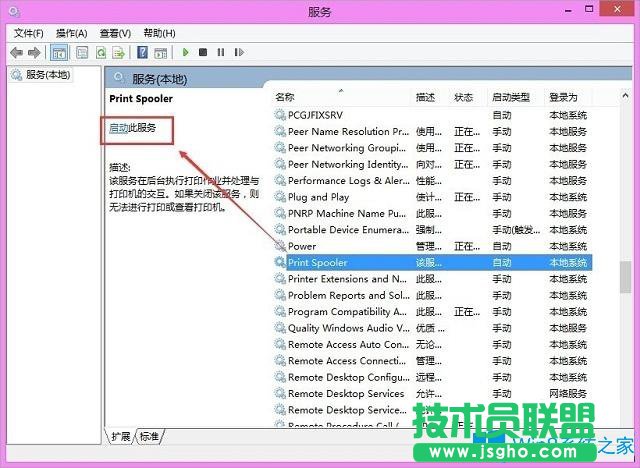Select the Problem Reports and Sol... service
Screen dimensions: 640x468
tap(433, 295)
